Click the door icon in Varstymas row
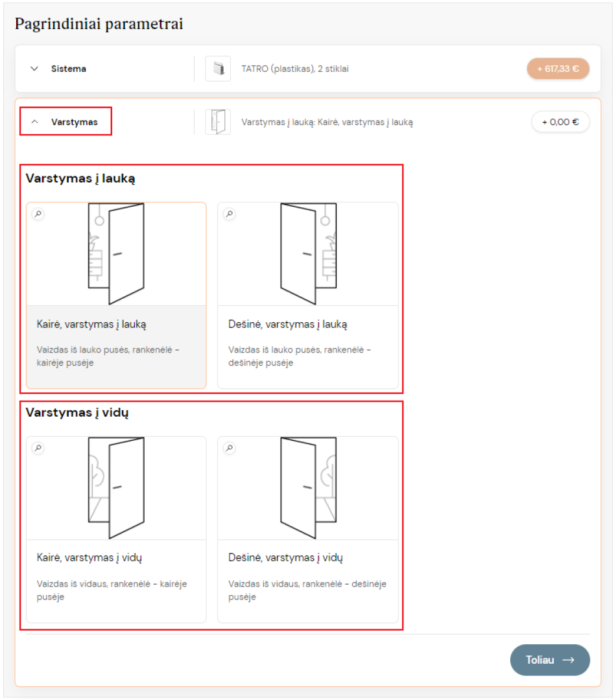 (x=218, y=122)
